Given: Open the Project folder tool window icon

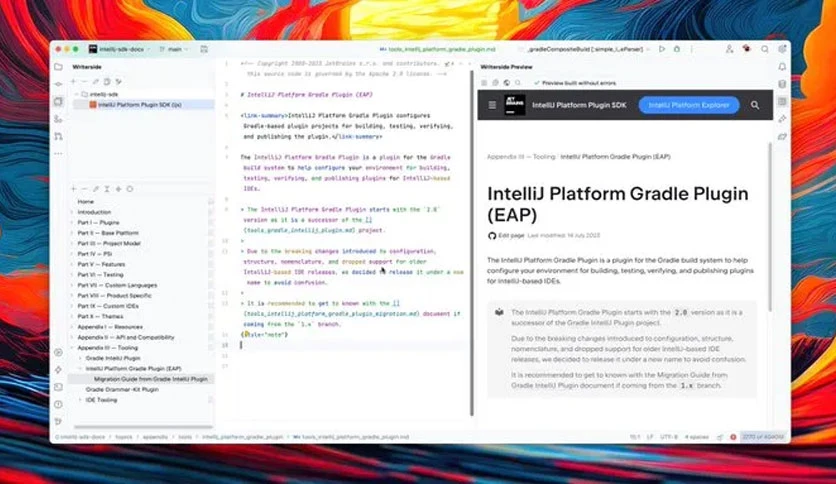Looking at the screenshot, I should (58, 67).
